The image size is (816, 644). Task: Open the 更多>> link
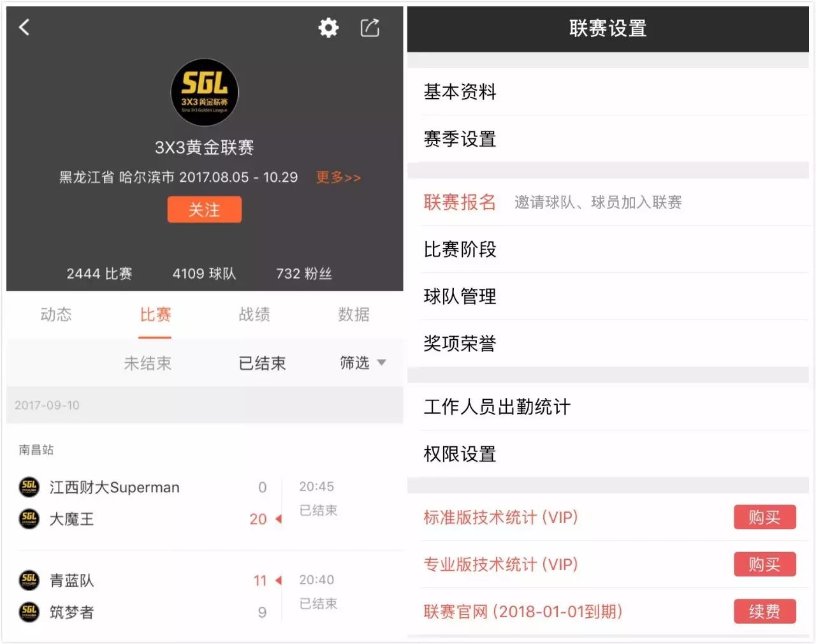(x=339, y=177)
